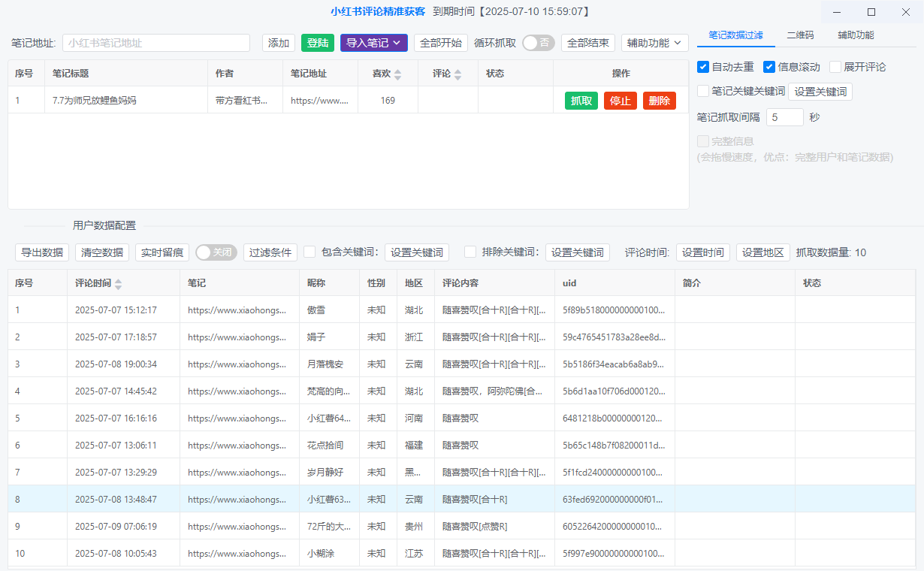Focus the 小红书笔记地址 input field
Viewport: 924px width, 571px height.
pyautogui.click(x=156, y=43)
